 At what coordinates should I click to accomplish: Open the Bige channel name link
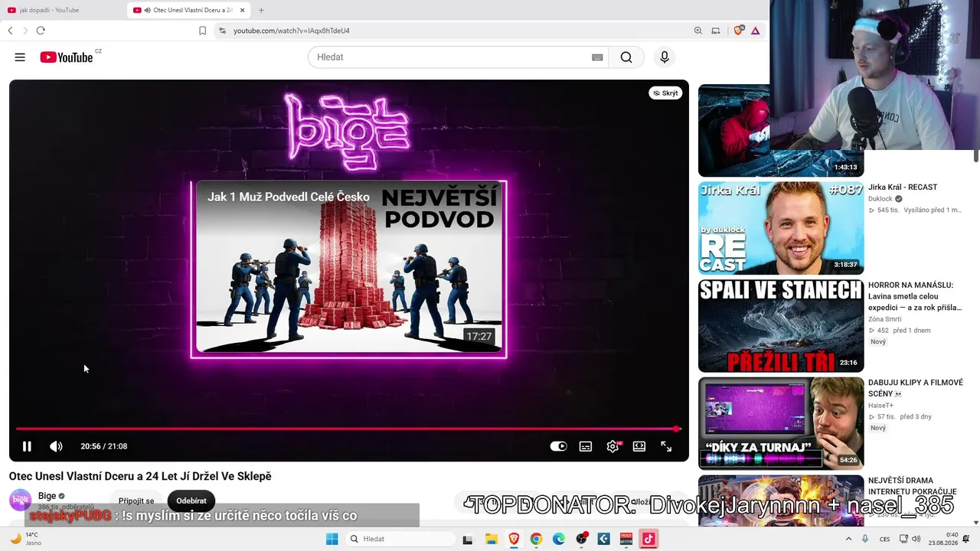47,496
